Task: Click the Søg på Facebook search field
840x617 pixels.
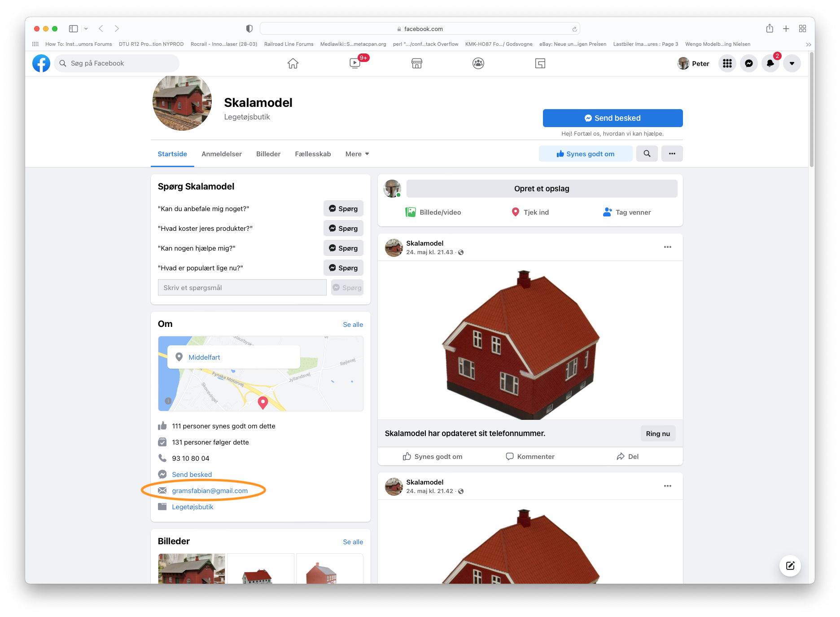Action: tap(117, 63)
